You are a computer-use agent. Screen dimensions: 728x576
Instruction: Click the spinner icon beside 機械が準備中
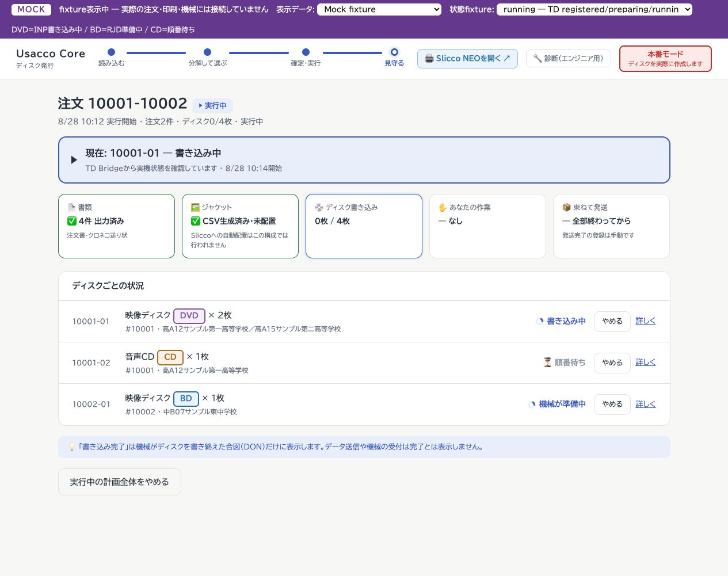[532, 404]
